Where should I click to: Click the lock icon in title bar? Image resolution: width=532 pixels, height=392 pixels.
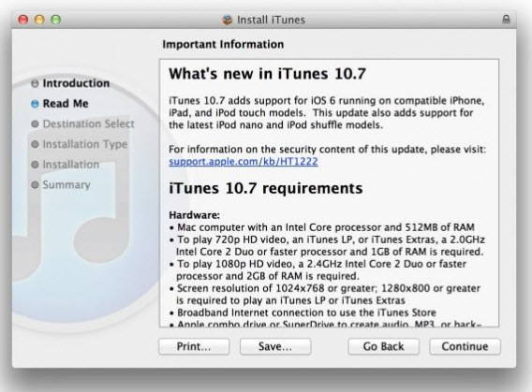506,20
